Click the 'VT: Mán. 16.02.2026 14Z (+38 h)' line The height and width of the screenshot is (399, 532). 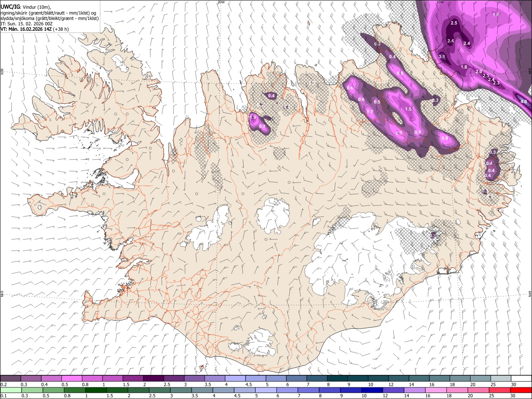(x=34, y=29)
